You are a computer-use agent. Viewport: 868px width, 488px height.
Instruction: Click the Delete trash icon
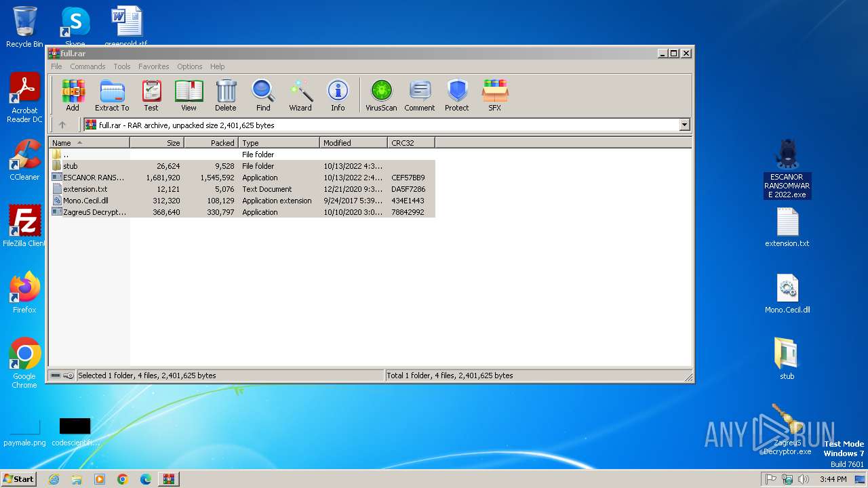[226, 95]
